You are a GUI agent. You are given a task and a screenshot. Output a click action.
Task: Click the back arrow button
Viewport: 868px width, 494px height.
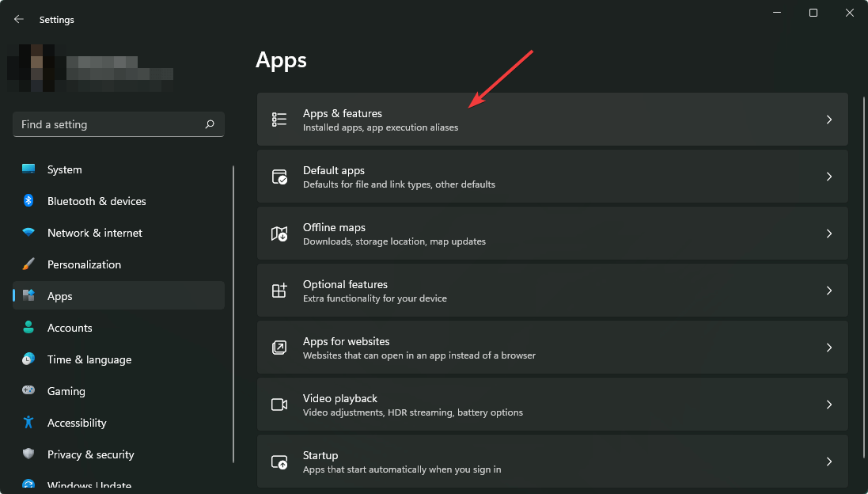[18, 19]
